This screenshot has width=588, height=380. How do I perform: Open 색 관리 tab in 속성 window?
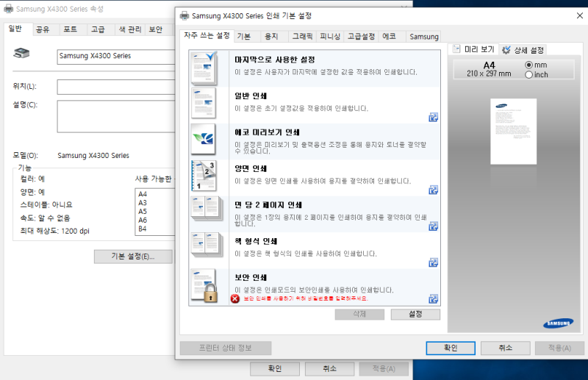tap(130, 29)
